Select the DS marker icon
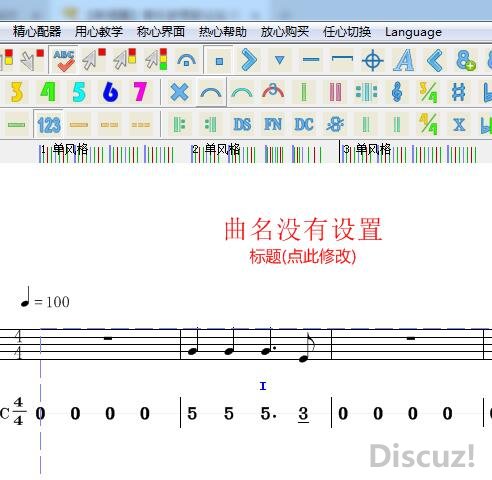 coord(242,125)
